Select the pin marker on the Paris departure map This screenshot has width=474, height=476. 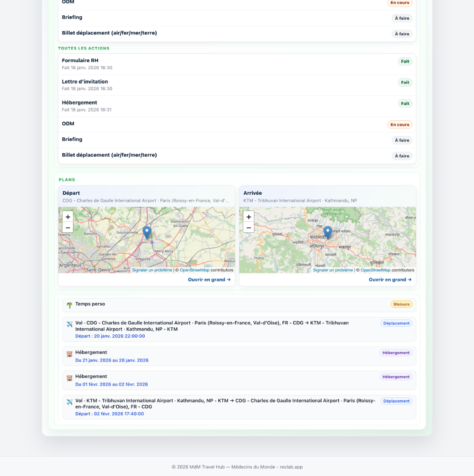point(146,231)
